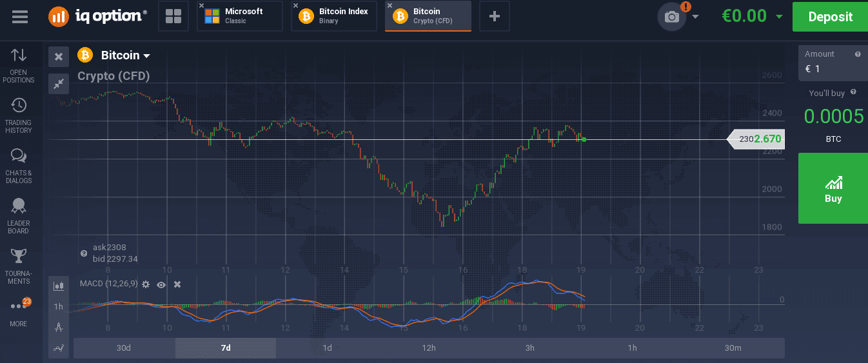Close the Bitcoin Index Binary tab

pos(295,5)
